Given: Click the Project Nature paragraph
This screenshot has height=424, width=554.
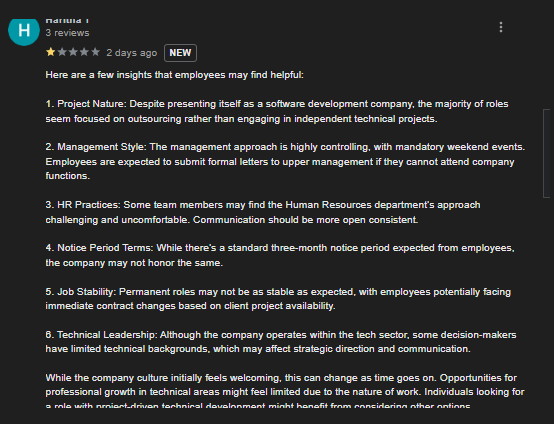Looking at the screenshot, I should coord(277,111).
